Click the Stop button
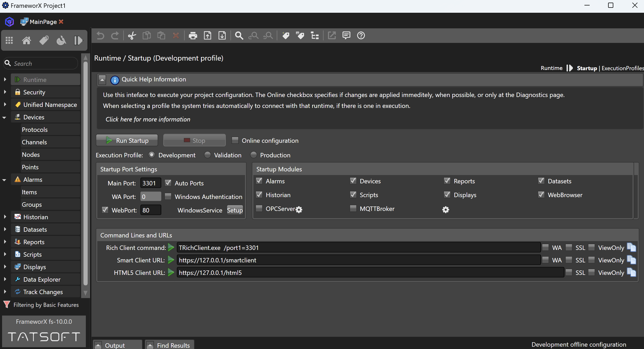Screen dimensions: 644x349 (194, 140)
